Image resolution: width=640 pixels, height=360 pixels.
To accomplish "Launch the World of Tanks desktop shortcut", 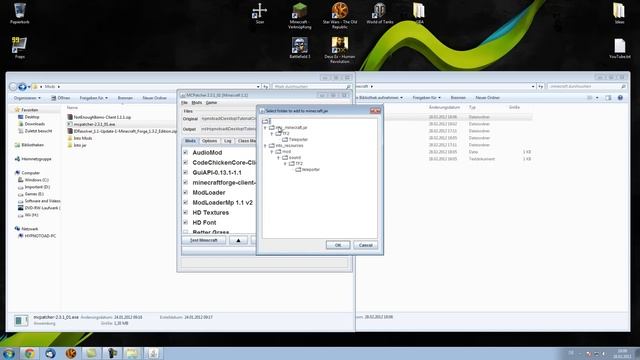I will [x=380, y=13].
